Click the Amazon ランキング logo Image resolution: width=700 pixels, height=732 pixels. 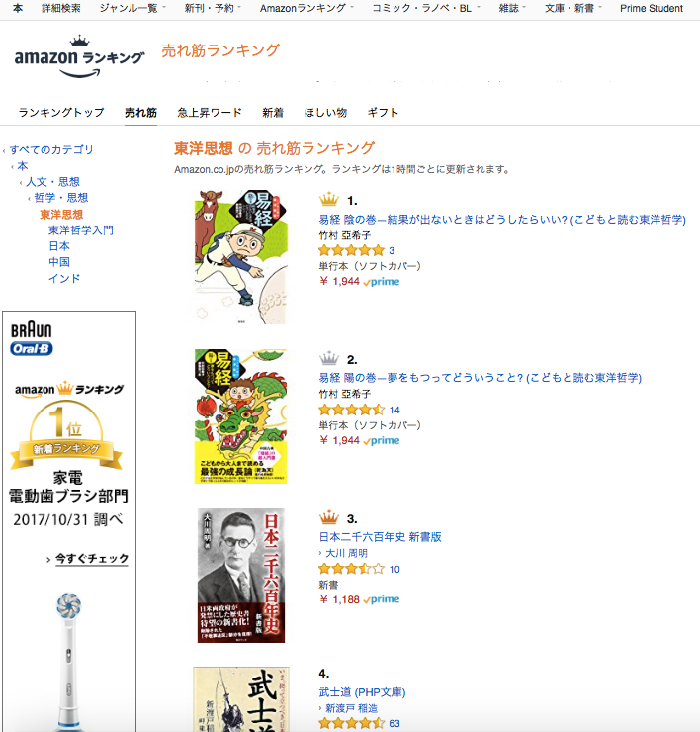[79, 56]
